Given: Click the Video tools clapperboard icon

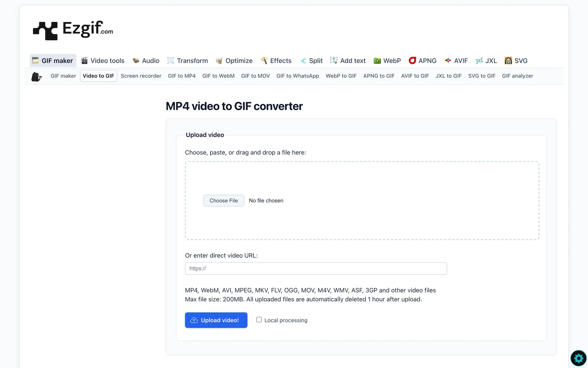Looking at the screenshot, I should pyautogui.click(x=85, y=61).
